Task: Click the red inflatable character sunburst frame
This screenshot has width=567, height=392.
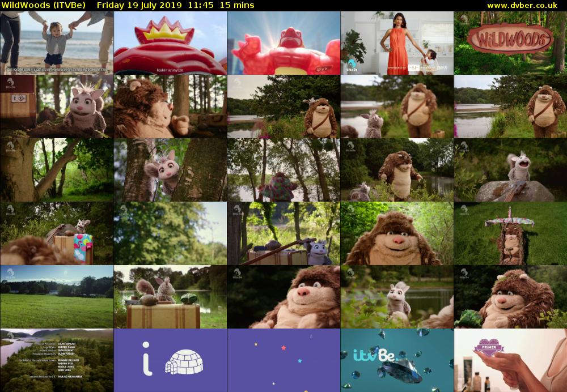Action: coord(283,43)
